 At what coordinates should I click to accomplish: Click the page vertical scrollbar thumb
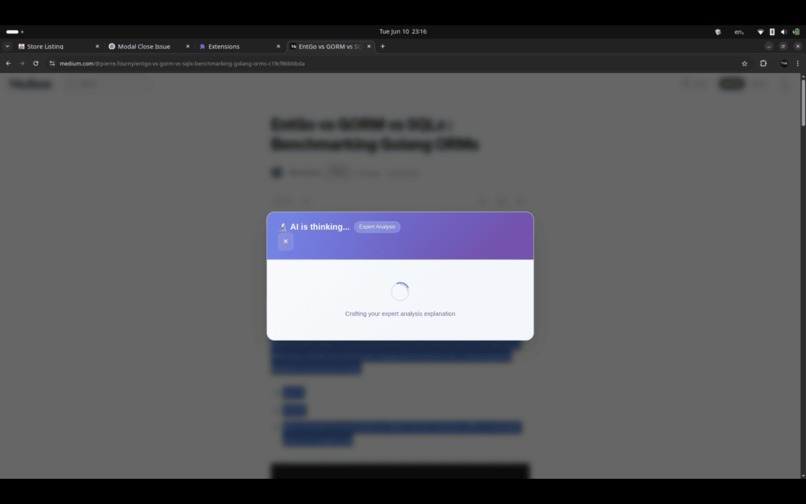(803, 102)
